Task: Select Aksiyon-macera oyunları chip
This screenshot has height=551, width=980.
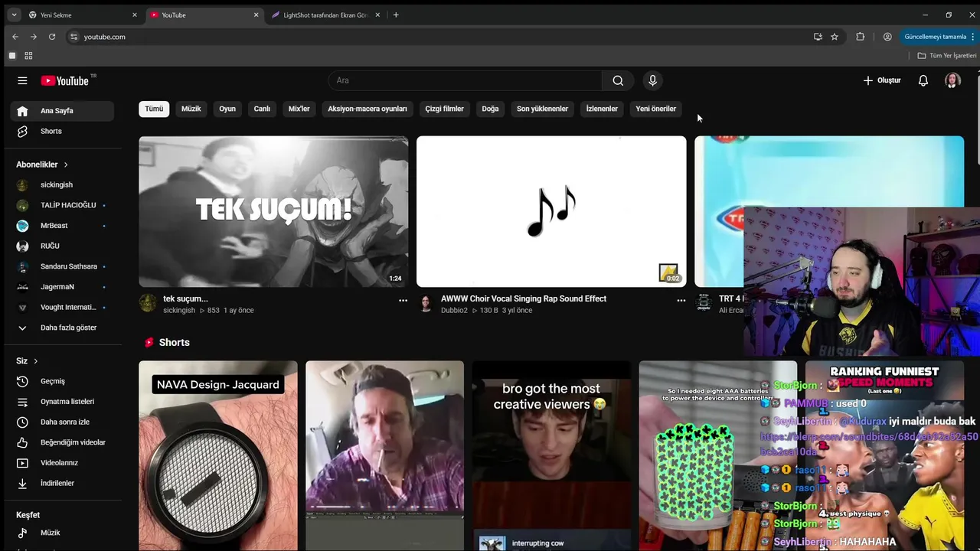Action: (x=367, y=109)
